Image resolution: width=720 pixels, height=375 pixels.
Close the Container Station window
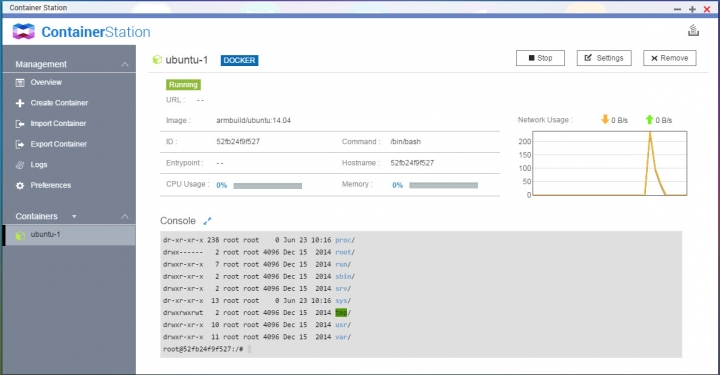coord(707,9)
